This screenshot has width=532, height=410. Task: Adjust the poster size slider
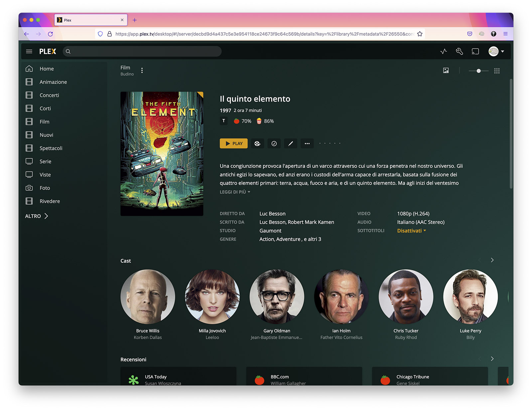pyautogui.click(x=478, y=71)
